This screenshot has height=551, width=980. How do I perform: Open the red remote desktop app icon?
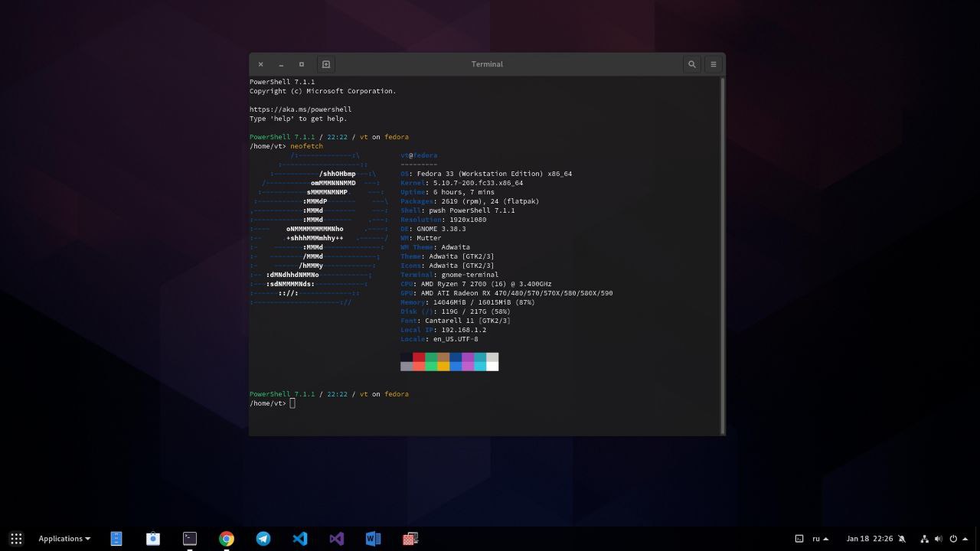[x=410, y=539]
